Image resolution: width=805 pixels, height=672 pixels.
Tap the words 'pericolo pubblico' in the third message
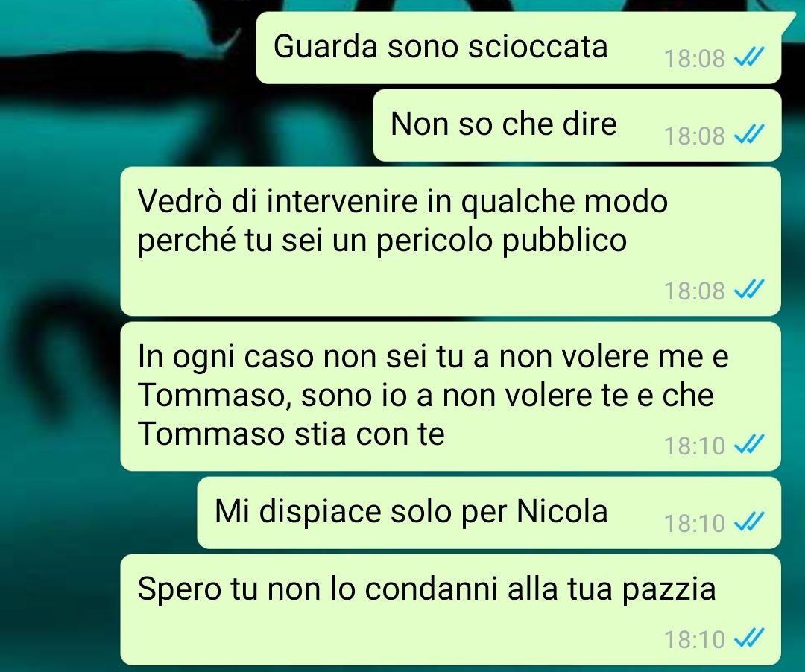click(x=502, y=241)
